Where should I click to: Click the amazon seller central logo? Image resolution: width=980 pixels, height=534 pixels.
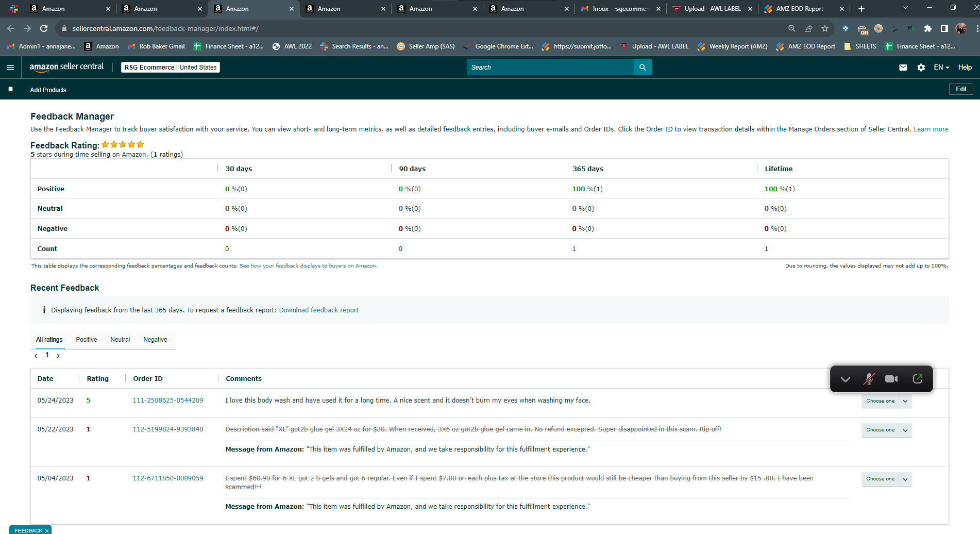coord(66,67)
